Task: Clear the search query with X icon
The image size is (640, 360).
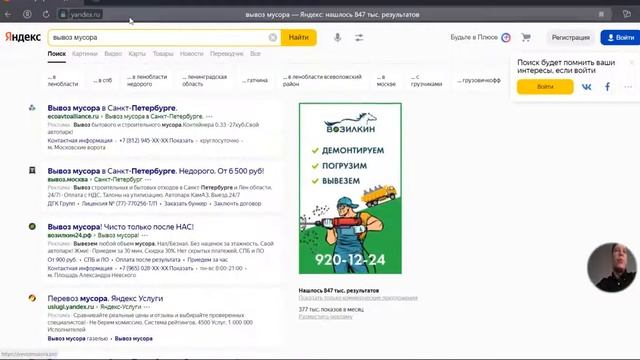Action: (x=273, y=38)
